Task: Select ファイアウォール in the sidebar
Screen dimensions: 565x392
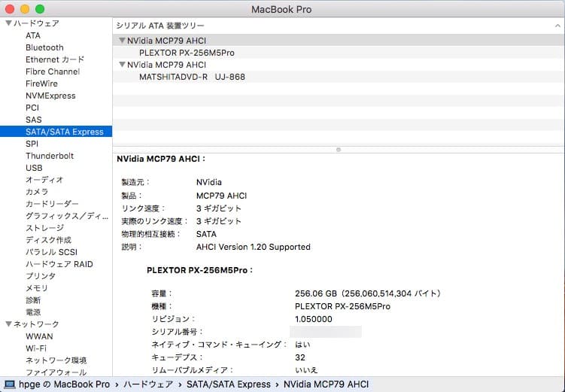Action: click(x=56, y=372)
